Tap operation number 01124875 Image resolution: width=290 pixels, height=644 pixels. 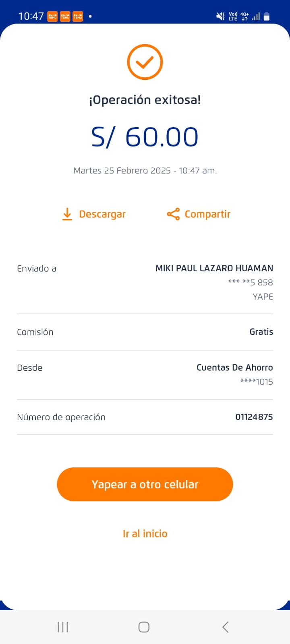pyautogui.click(x=254, y=417)
